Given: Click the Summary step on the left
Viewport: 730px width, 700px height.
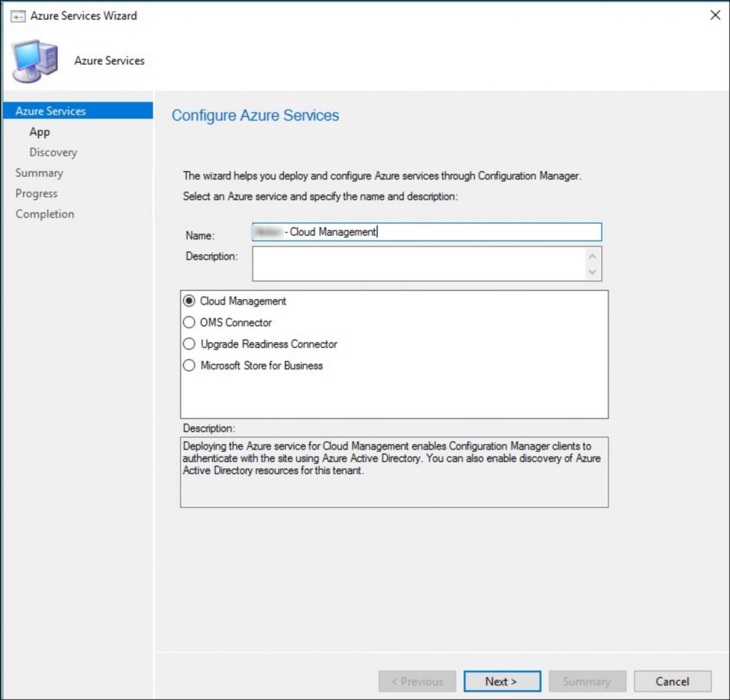Looking at the screenshot, I should tap(39, 173).
